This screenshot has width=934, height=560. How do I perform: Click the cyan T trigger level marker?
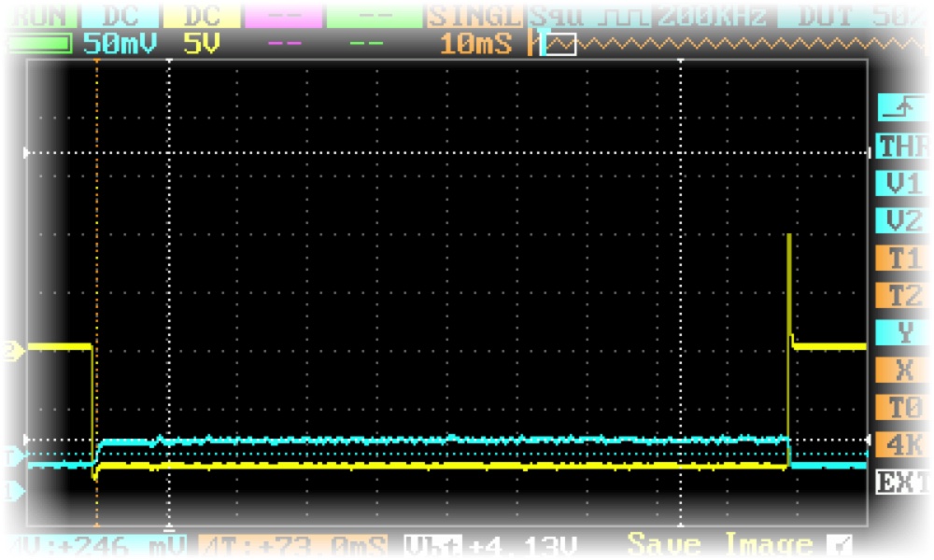pos(14,457)
